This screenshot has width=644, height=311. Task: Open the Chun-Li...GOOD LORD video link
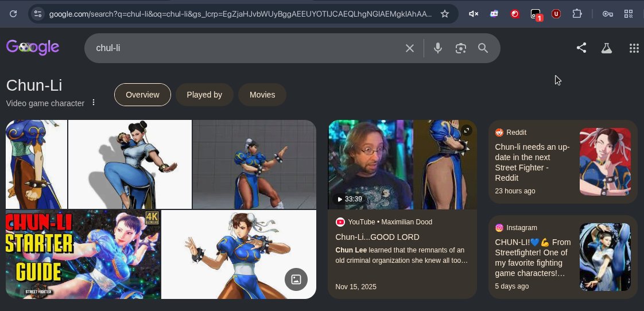pos(377,237)
